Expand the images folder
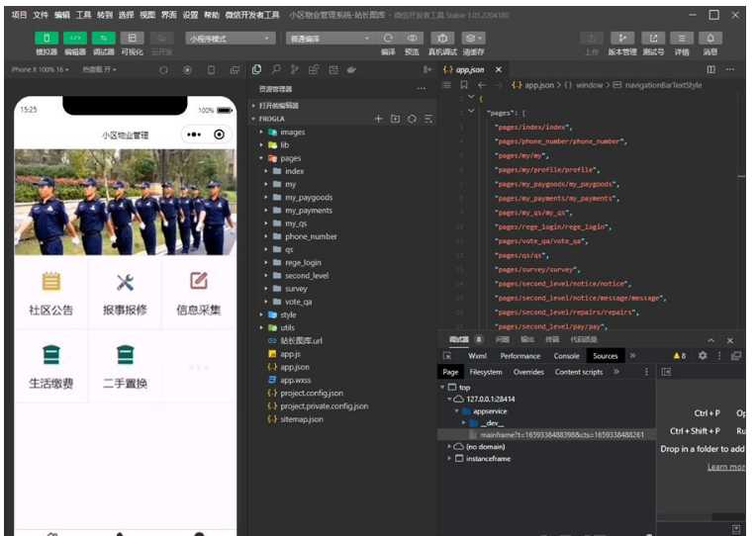Image resolution: width=756 pixels, height=536 pixels. [x=261, y=133]
